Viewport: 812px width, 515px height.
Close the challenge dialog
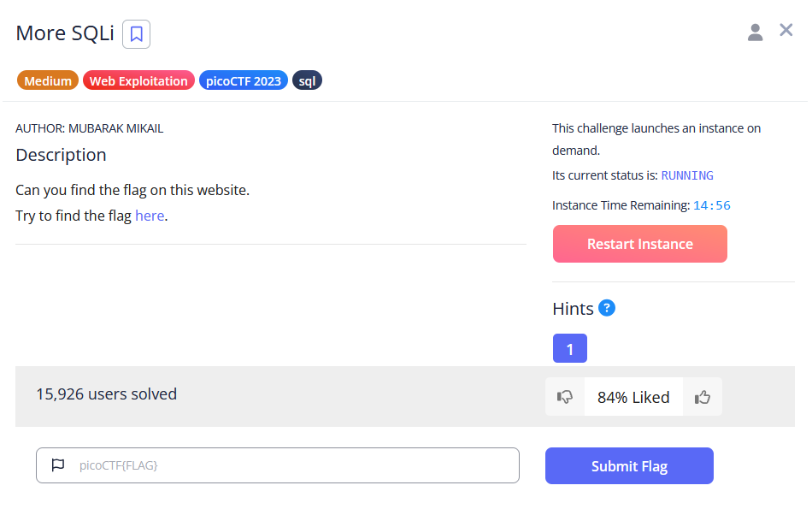tap(786, 31)
